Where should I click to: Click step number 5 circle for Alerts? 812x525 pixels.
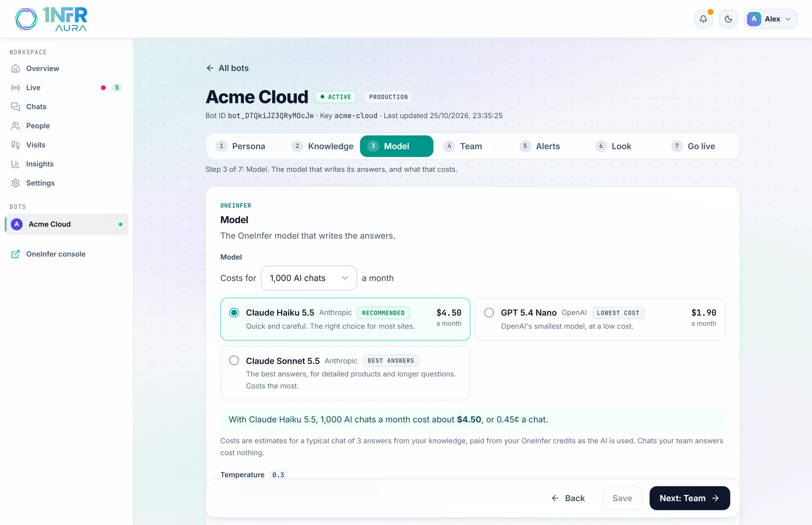525,146
